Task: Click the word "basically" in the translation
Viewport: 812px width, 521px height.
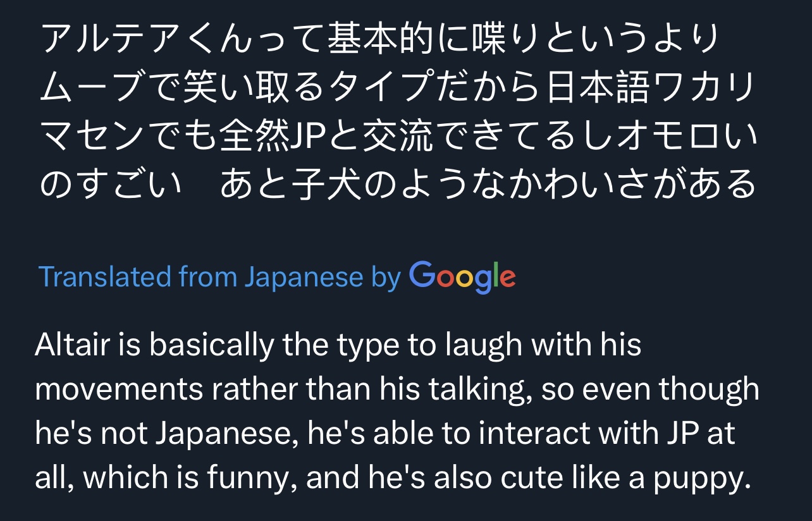Action: pyautogui.click(x=211, y=345)
